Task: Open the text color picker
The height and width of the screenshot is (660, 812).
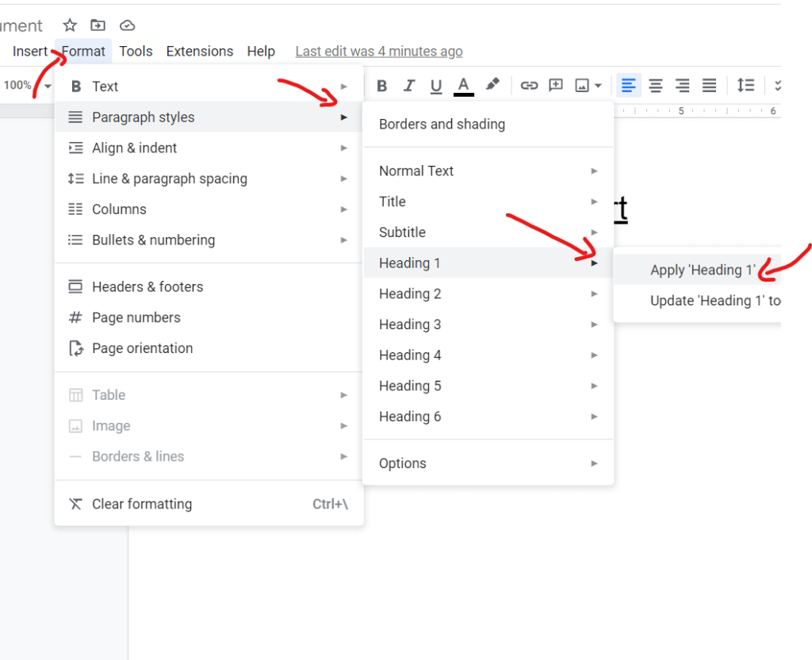Action: coord(464,86)
